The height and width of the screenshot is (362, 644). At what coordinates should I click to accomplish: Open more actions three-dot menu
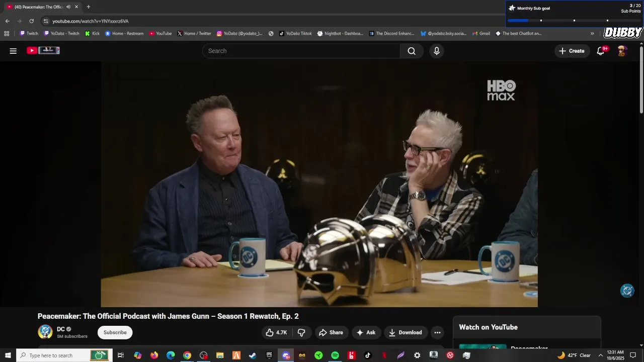[437, 332]
